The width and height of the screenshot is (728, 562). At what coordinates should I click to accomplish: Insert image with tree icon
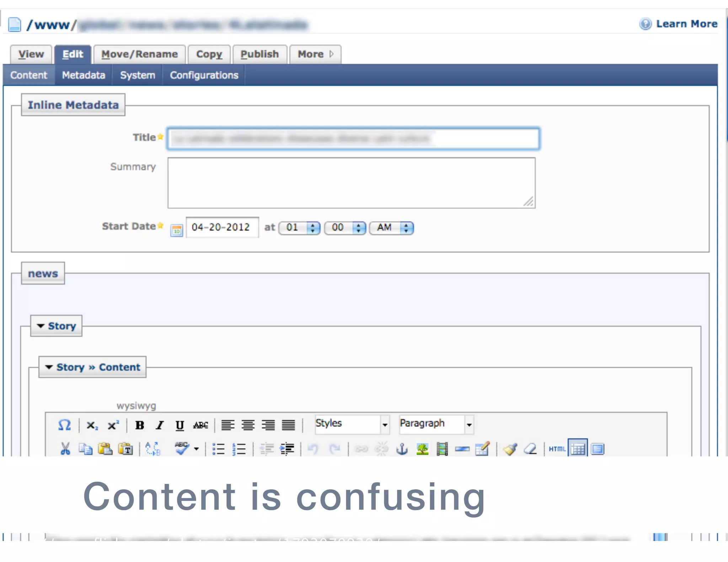(x=422, y=449)
